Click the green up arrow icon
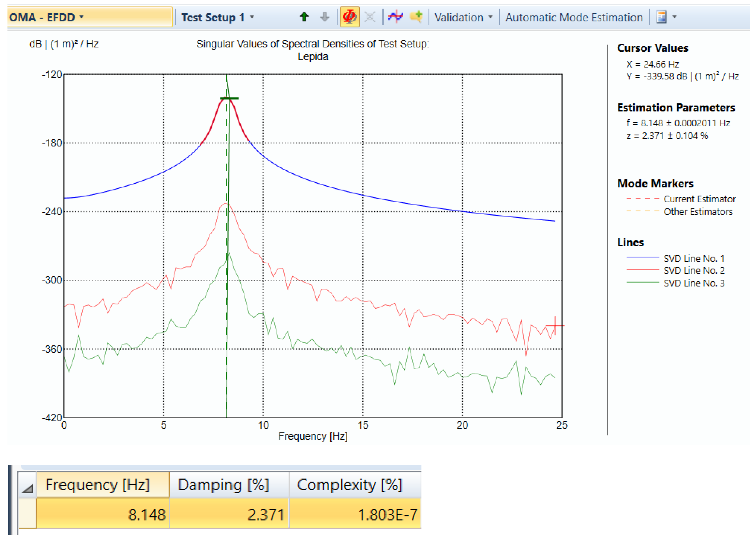The width and height of the screenshot is (756, 542). (304, 17)
